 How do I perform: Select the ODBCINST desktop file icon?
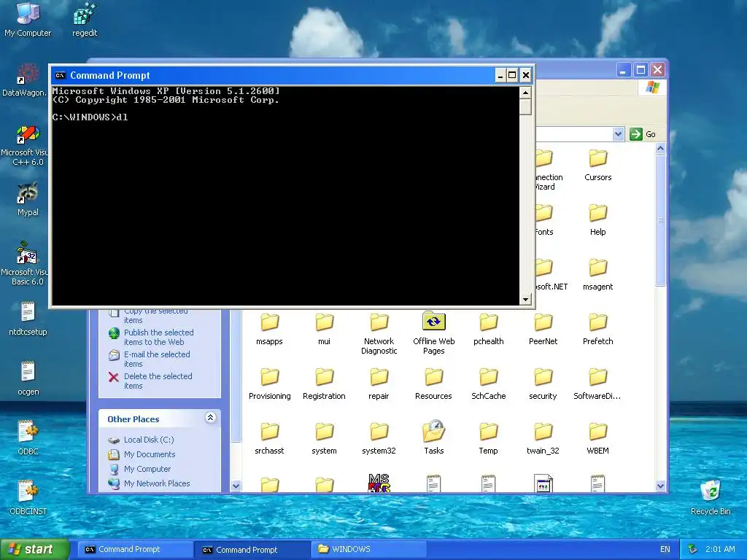(28, 497)
